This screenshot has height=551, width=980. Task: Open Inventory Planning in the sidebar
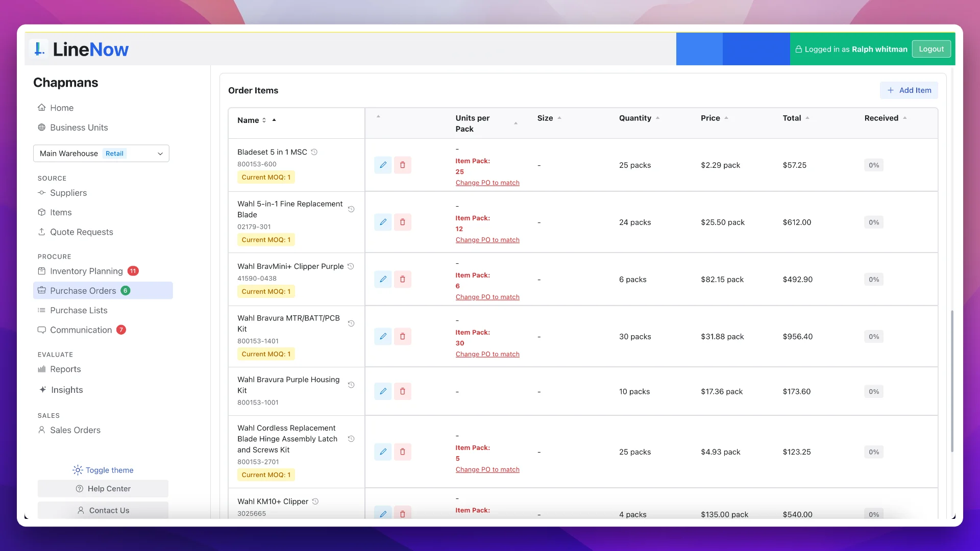86,271
